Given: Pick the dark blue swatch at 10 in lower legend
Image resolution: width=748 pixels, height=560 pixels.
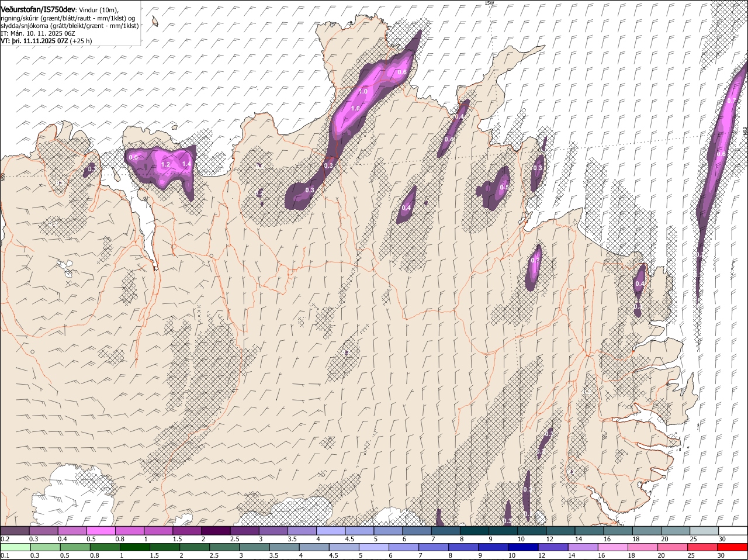Looking at the screenshot, I should [522, 548].
